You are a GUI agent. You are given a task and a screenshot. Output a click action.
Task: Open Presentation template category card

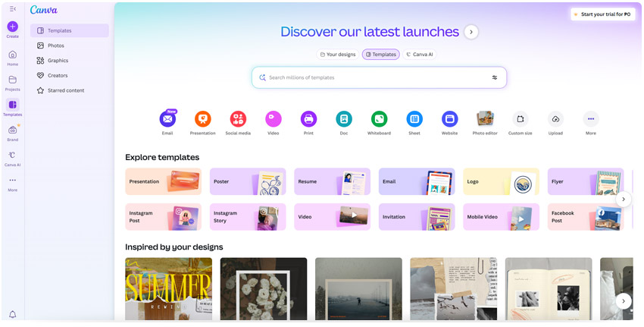pos(164,181)
